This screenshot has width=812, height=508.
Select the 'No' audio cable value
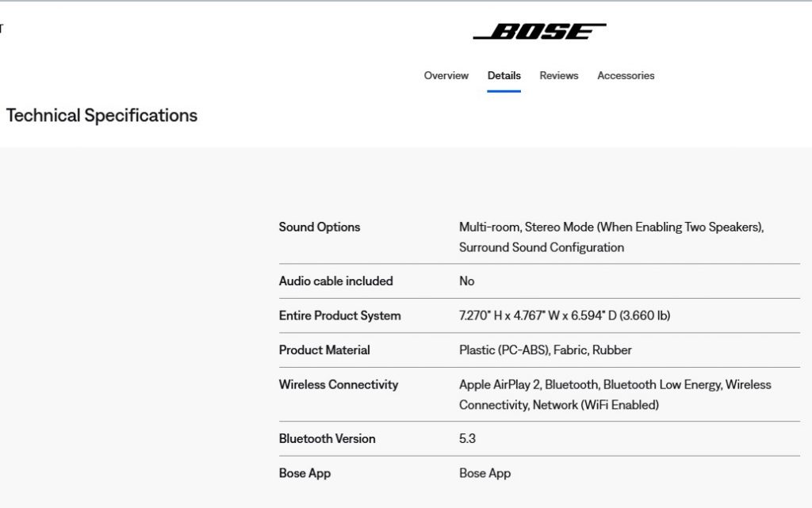coord(466,281)
